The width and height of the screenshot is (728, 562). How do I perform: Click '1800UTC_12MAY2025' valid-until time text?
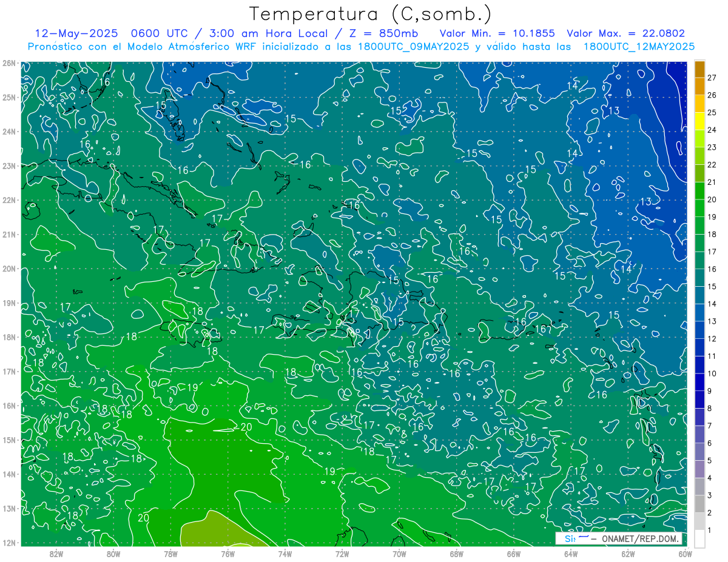(x=639, y=47)
